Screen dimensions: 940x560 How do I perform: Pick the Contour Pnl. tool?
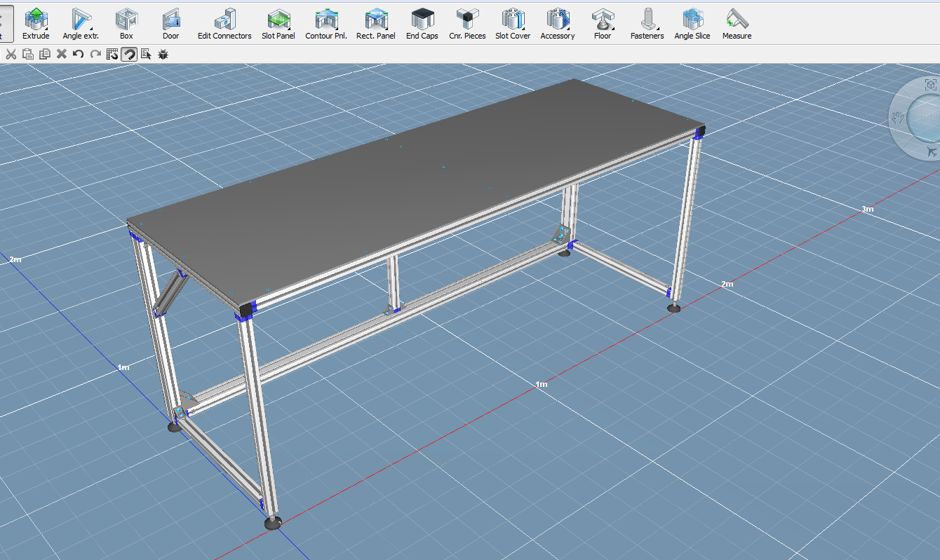pos(326,22)
